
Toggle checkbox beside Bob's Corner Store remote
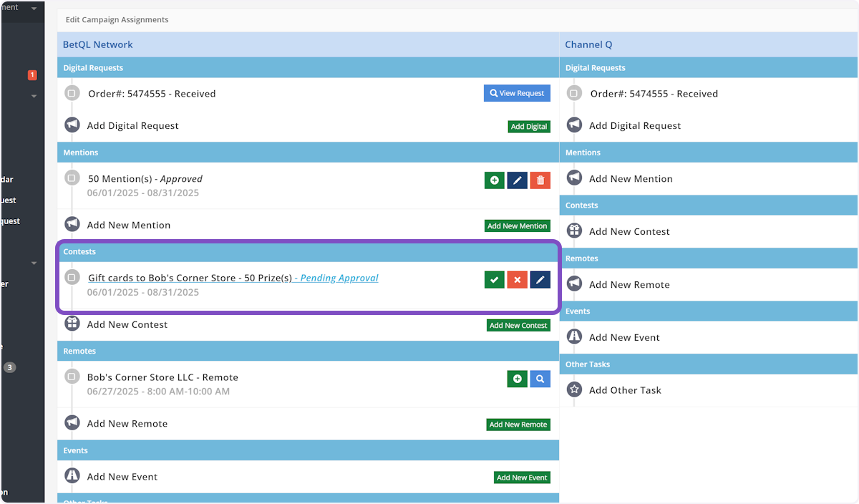[x=72, y=377]
